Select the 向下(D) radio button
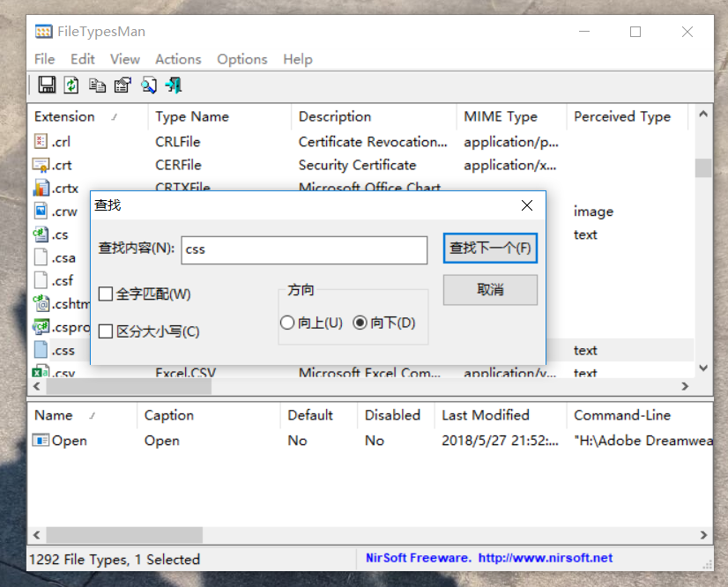 (x=360, y=323)
